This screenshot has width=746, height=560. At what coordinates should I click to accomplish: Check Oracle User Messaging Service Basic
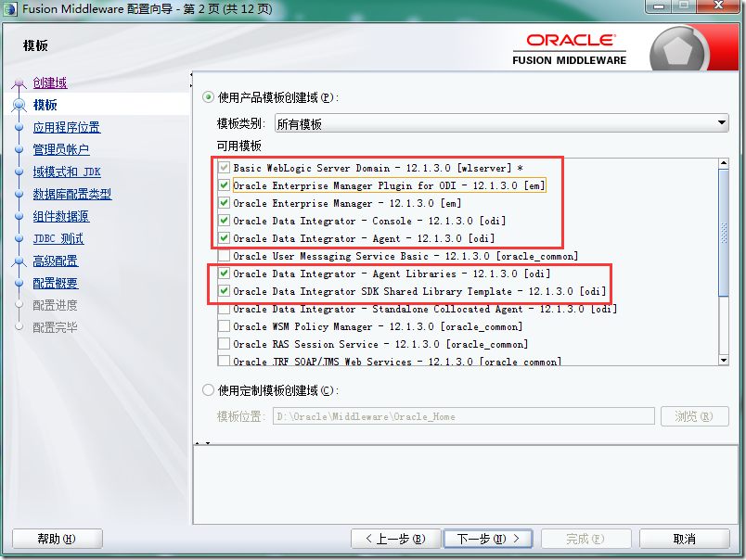pos(225,255)
